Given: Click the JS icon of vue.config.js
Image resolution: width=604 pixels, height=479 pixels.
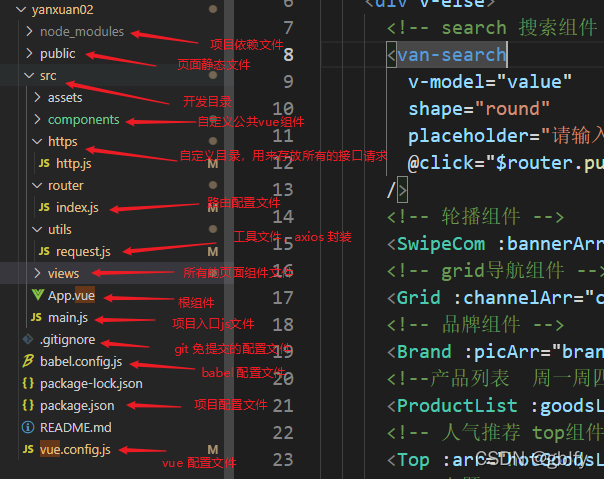Looking at the screenshot, I should (28, 449).
